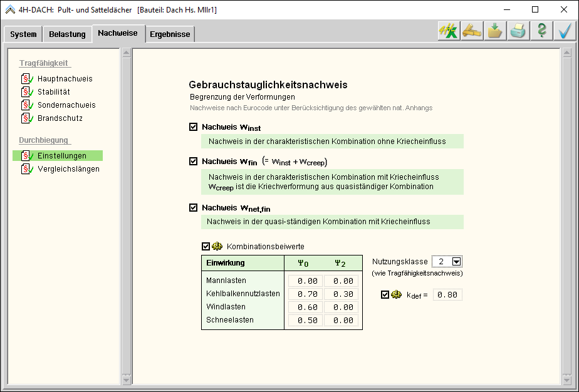Uncheck the Nachweis wfin checkbox

(193, 161)
